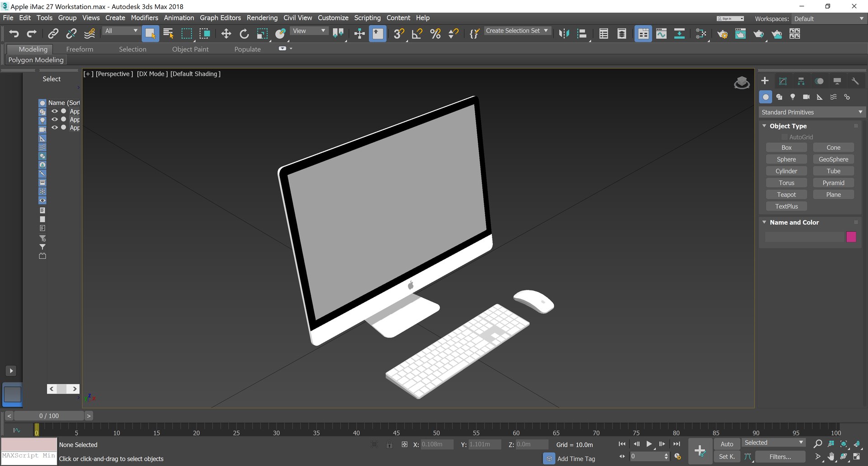This screenshot has height=466, width=868.
Task: Open the Hierarchy panel tab icon
Action: 801,81
